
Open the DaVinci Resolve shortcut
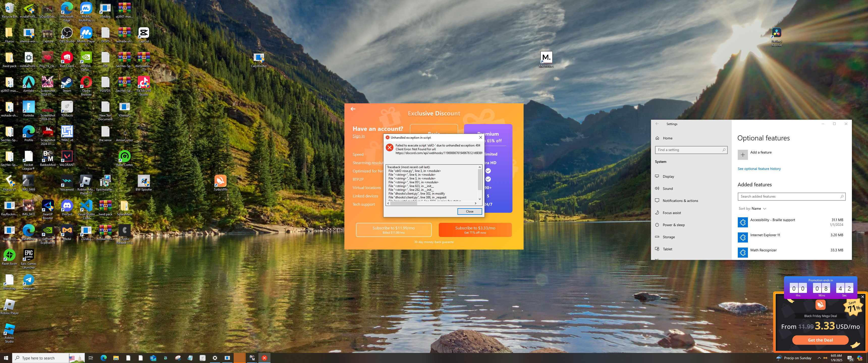point(776,33)
